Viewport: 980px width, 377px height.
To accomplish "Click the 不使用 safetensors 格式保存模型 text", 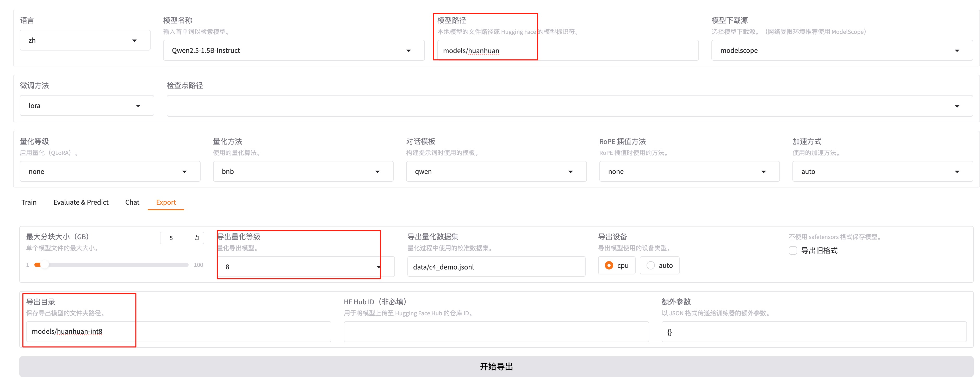I will coord(835,237).
